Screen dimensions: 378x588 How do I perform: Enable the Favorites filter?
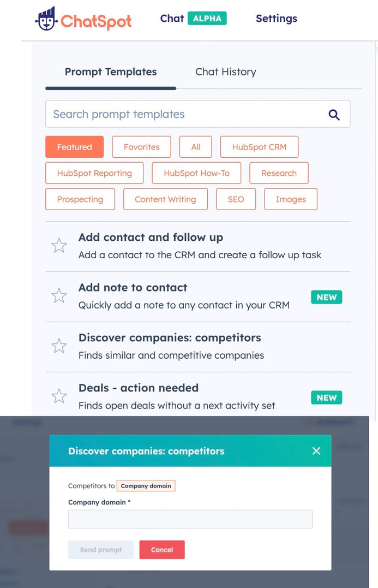pyautogui.click(x=141, y=146)
